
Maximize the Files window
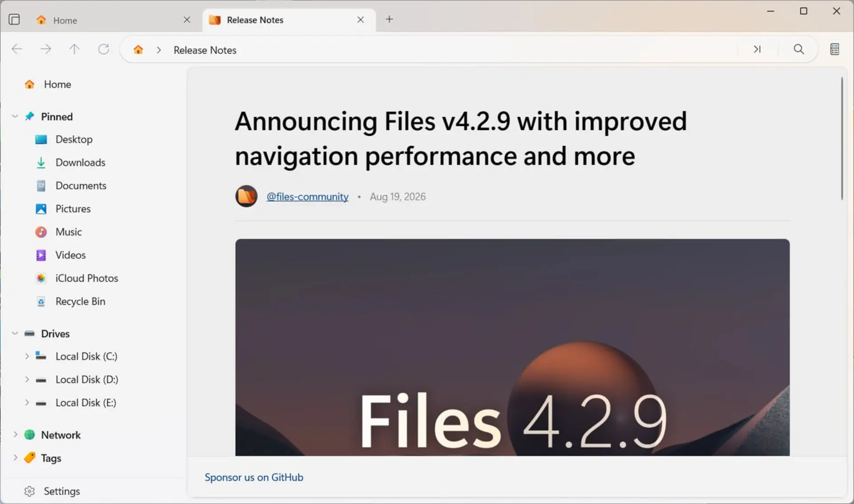[804, 11]
